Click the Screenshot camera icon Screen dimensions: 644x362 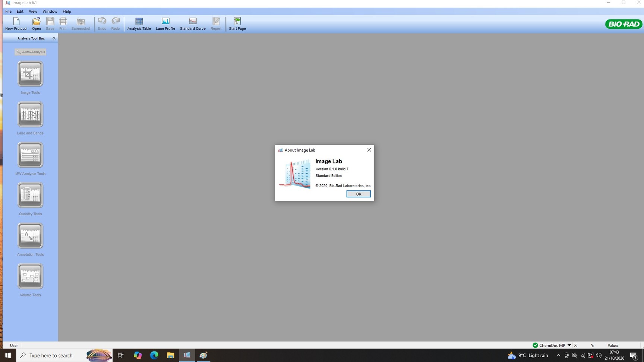click(81, 24)
